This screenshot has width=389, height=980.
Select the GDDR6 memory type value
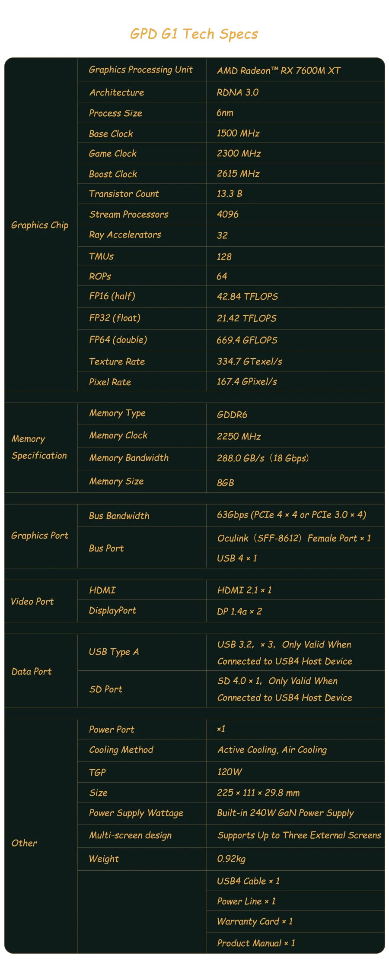(232, 415)
